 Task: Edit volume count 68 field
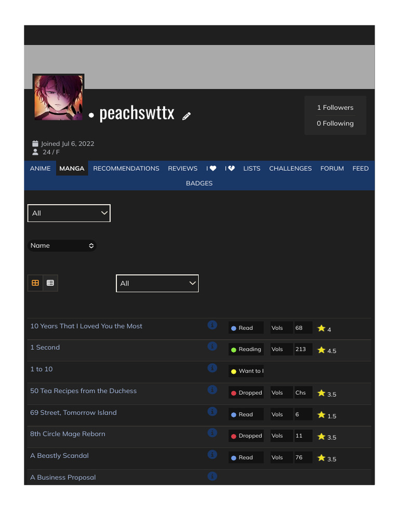coord(303,328)
